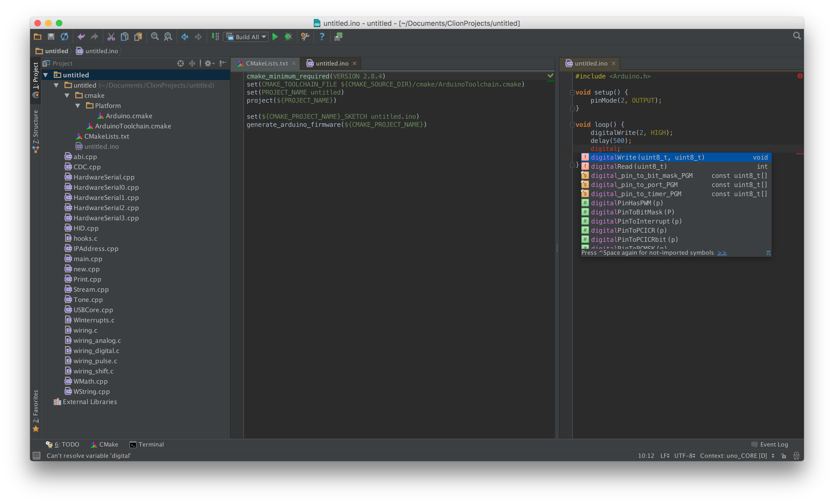The image size is (834, 504).
Task: Open the Build All configuration dropdown
Action: click(x=247, y=37)
